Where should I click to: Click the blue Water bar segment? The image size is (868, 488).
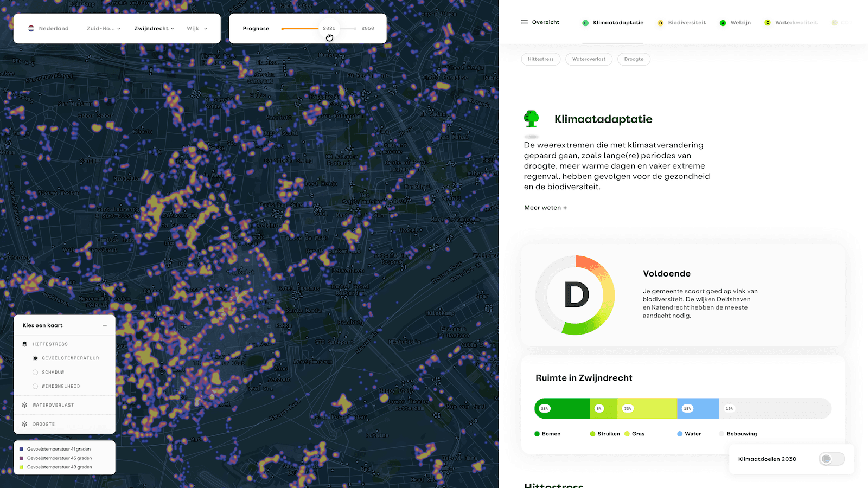coord(698,408)
